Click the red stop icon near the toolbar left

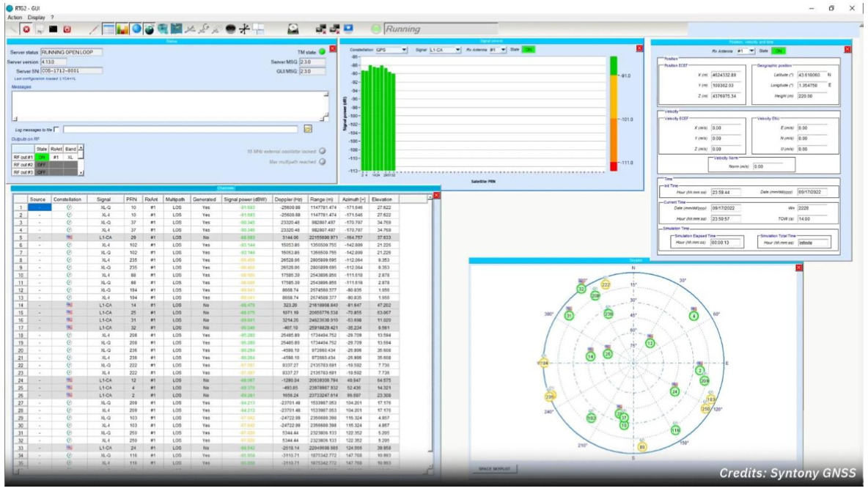[25, 28]
